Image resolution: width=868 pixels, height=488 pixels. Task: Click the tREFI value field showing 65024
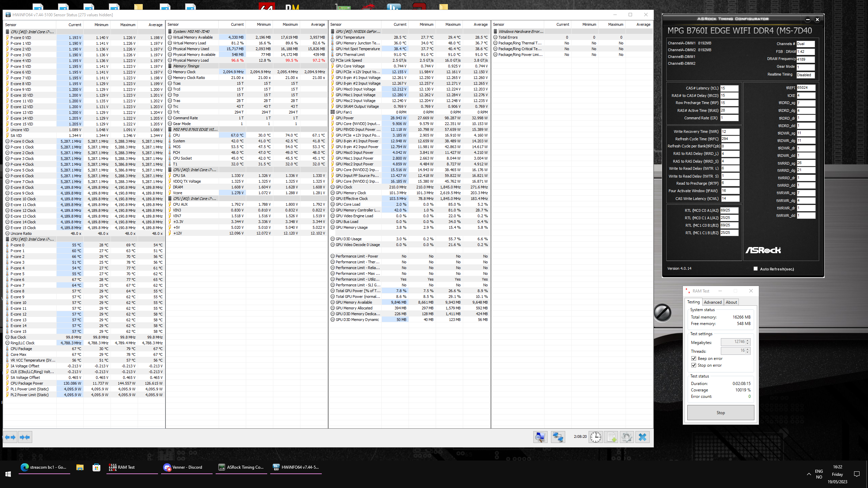coord(806,87)
